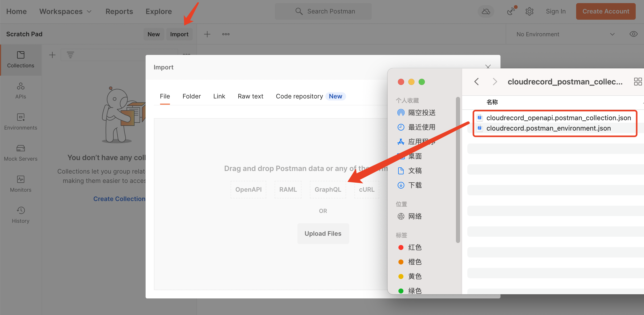This screenshot has width=644, height=315.
Task: Switch to the File import tab
Action: [165, 96]
